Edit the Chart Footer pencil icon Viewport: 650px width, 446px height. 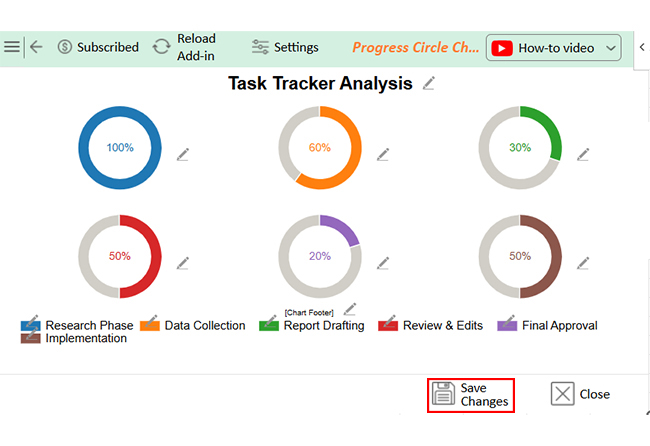[x=350, y=309]
